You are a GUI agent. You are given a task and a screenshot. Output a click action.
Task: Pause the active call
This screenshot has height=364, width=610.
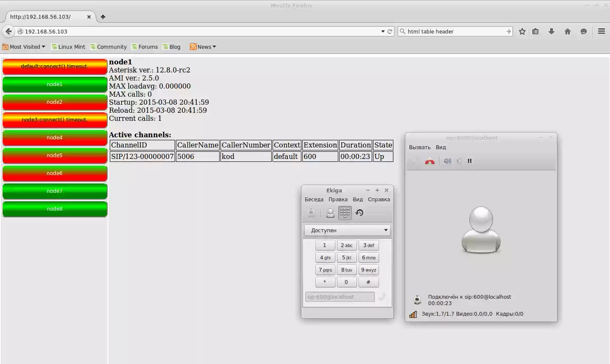tap(470, 161)
